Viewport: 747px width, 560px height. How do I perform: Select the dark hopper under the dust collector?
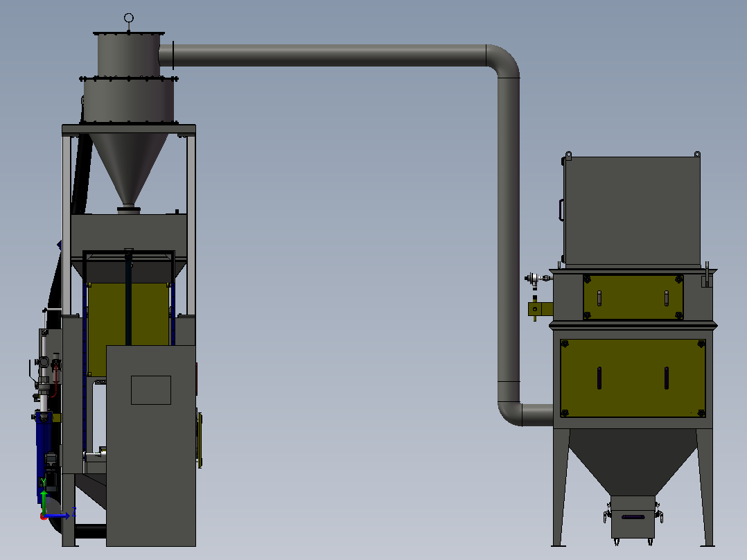point(633,462)
